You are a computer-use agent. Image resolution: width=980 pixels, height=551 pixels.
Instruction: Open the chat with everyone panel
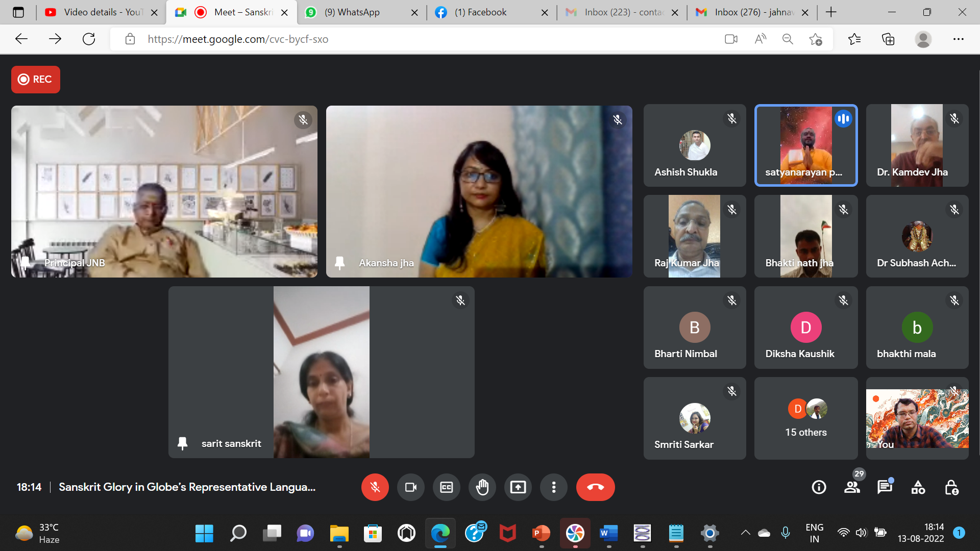[885, 487]
